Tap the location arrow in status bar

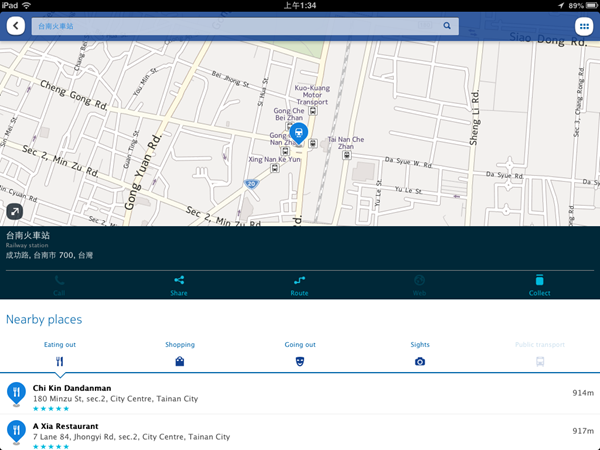tap(561, 5)
